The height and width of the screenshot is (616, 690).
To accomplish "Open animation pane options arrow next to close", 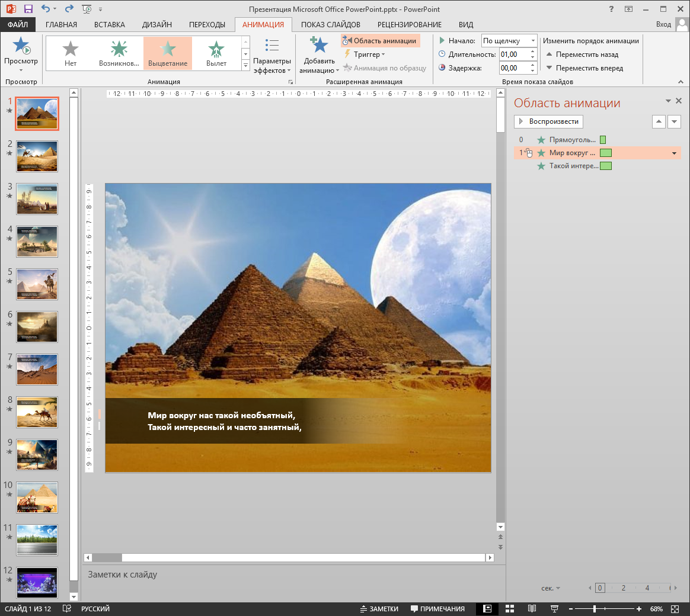I will click(x=668, y=101).
